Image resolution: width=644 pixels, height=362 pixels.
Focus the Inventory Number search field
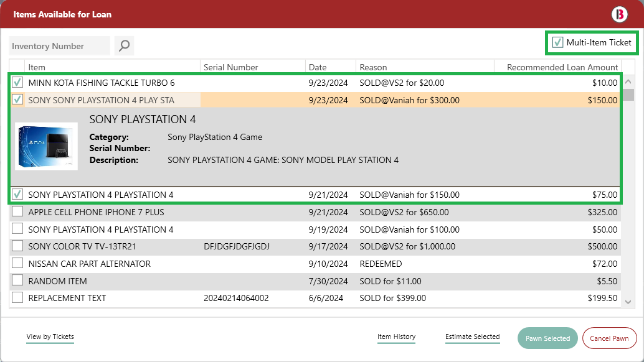[60, 46]
